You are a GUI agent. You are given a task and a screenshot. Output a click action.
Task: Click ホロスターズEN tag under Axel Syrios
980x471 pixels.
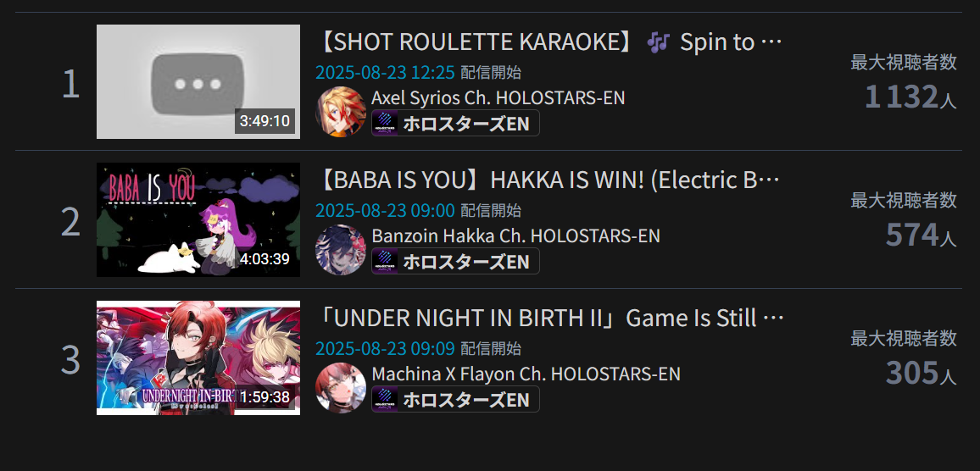[x=455, y=123]
